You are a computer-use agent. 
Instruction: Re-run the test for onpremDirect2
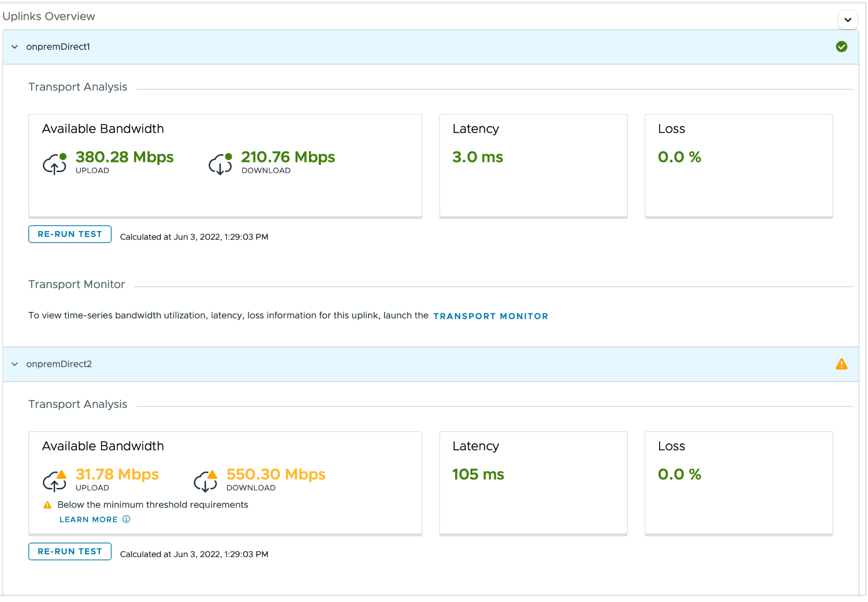pos(70,552)
